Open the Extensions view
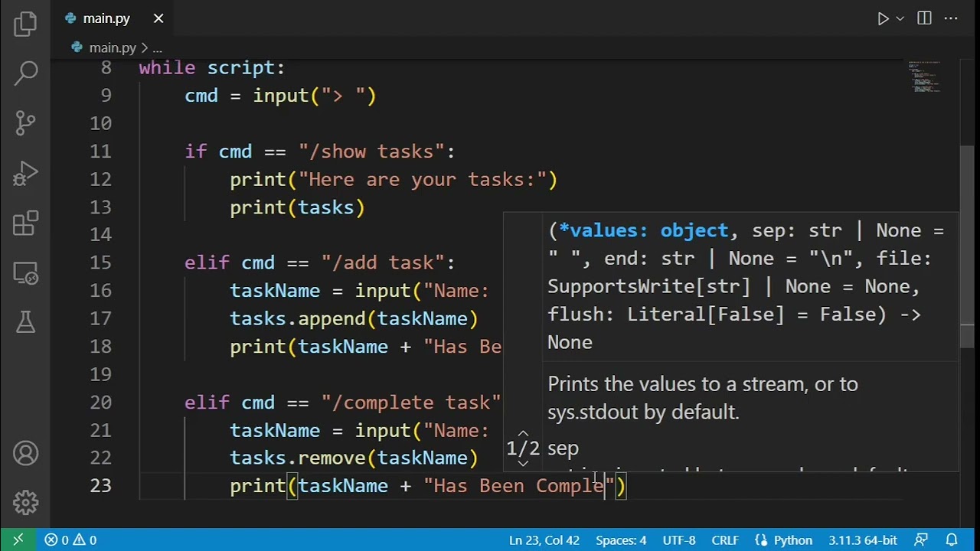This screenshot has width=980, height=551. point(25,223)
